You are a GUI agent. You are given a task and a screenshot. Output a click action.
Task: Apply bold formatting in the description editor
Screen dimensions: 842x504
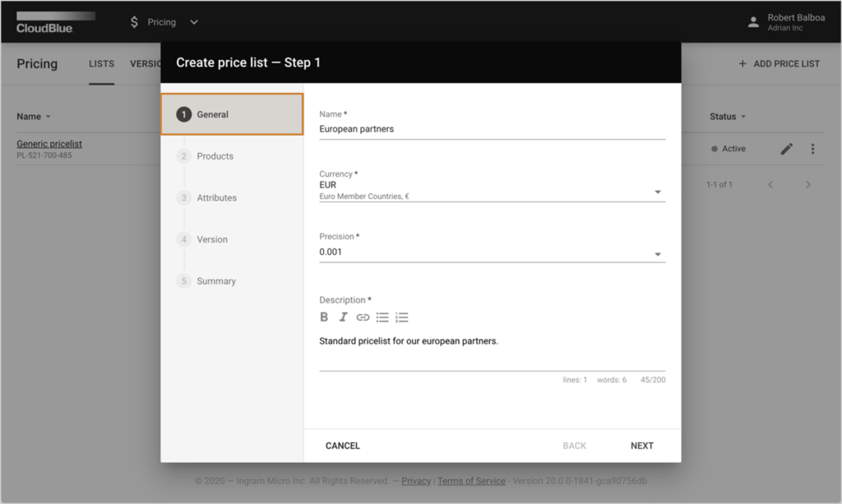(x=324, y=317)
